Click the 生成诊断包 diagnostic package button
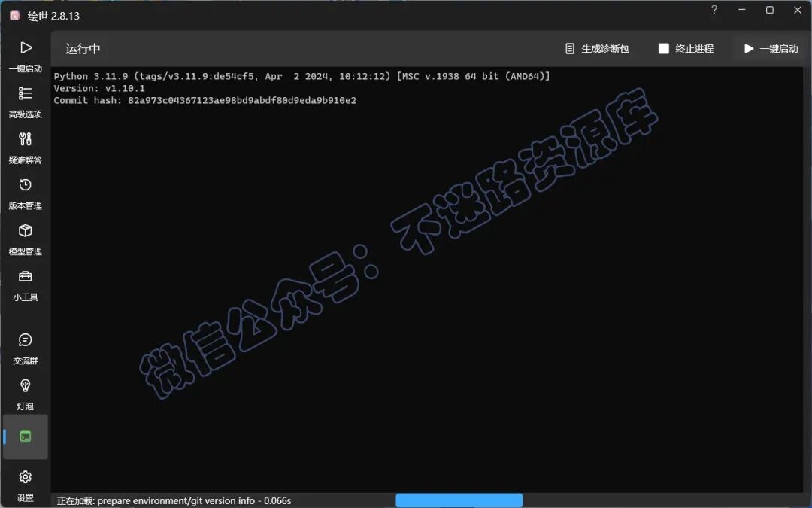 coord(596,49)
